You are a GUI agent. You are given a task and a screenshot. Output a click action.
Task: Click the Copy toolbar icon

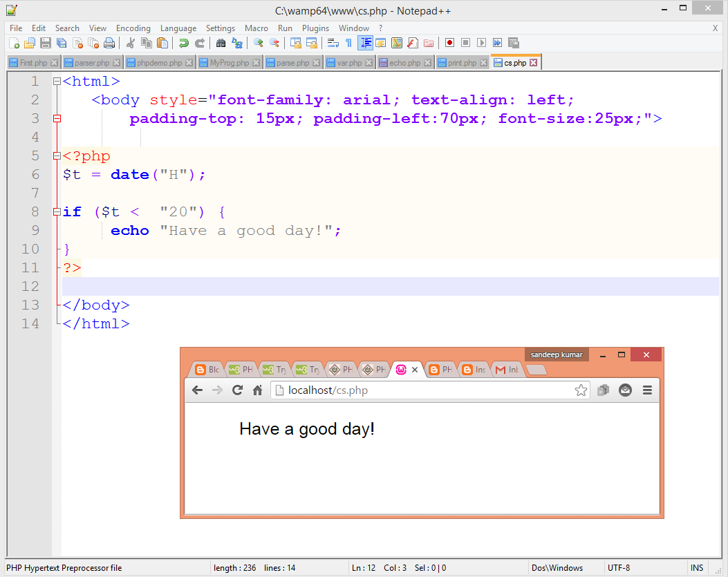[147, 43]
